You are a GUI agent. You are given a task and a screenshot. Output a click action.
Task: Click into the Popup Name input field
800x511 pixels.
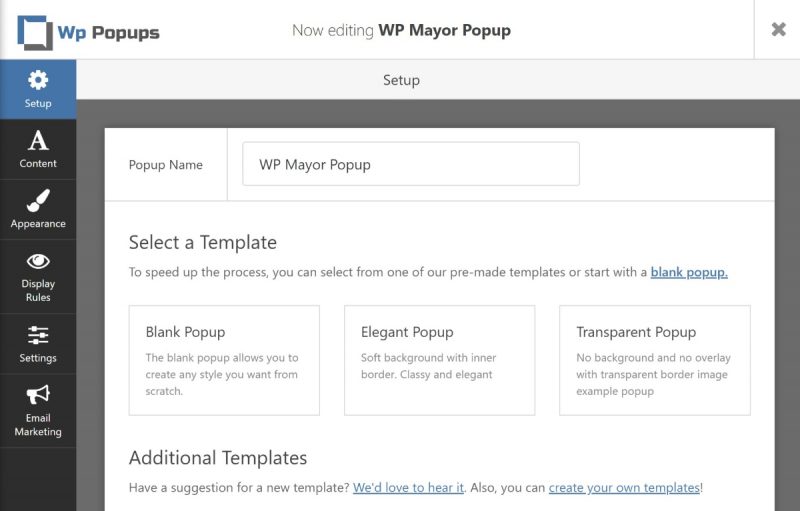tap(411, 164)
